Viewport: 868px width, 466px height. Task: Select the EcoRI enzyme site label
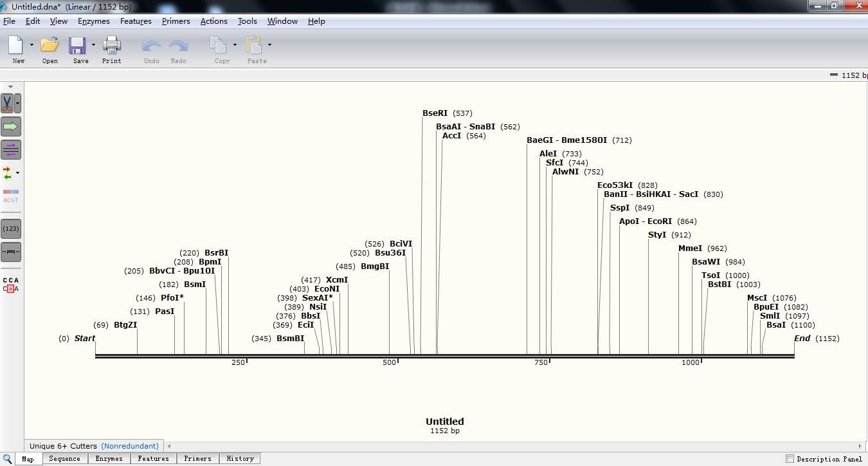[x=659, y=221]
